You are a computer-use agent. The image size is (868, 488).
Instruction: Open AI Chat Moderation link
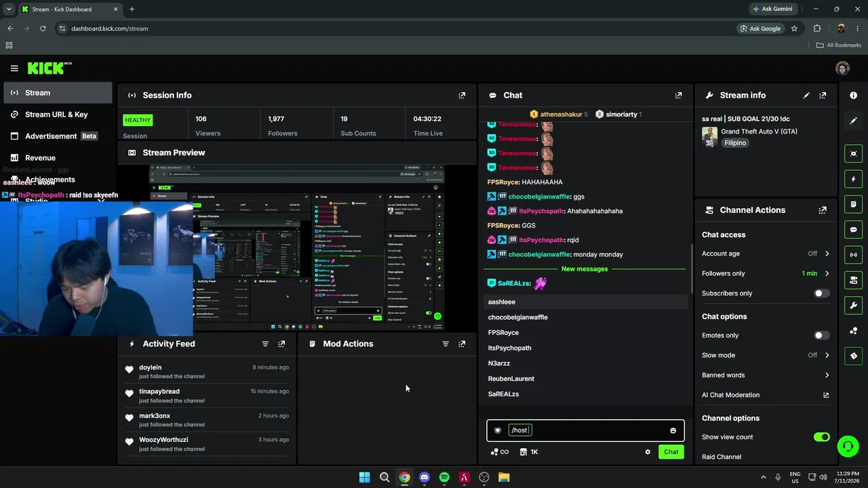pyautogui.click(x=766, y=395)
